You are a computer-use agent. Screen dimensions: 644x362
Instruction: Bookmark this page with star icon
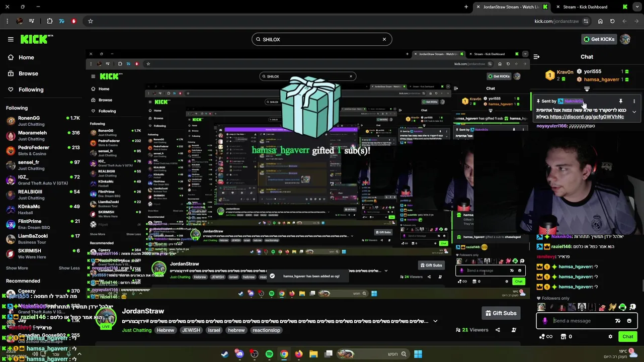tap(91, 21)
